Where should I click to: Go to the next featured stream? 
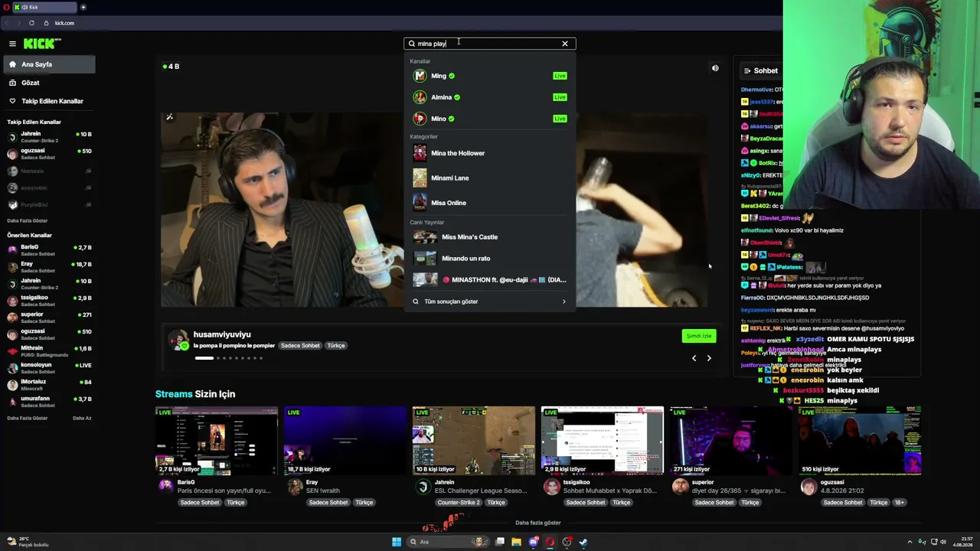click(x=709, y=358)
